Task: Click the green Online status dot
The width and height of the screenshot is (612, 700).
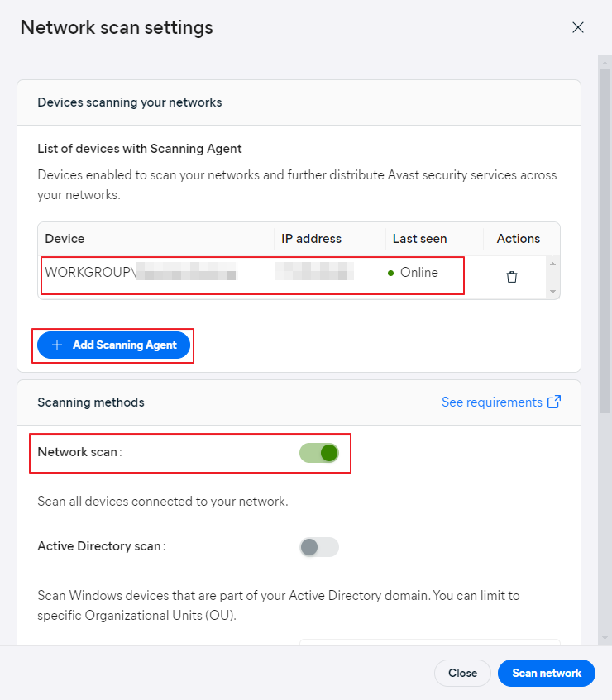Action: (x=391, y=274)
